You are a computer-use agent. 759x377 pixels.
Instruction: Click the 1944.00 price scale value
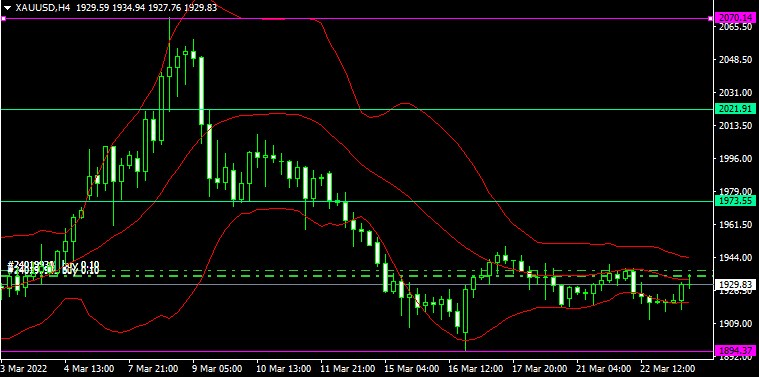point(736,258)
